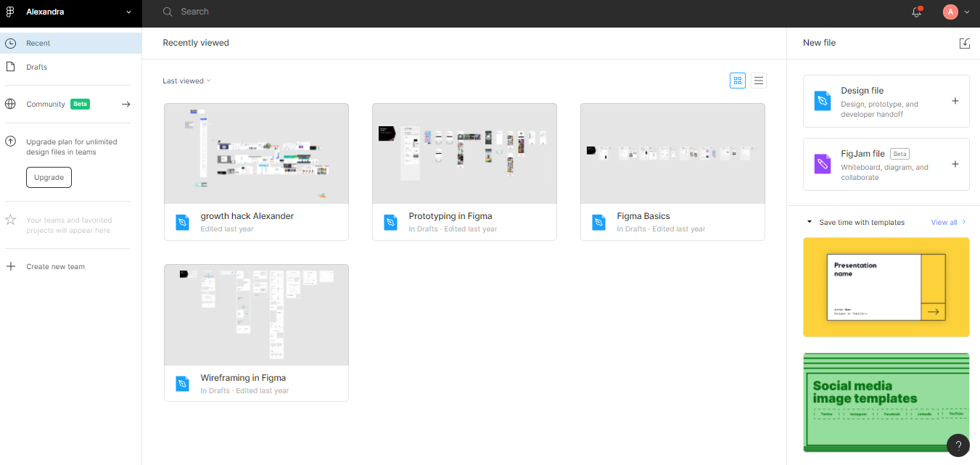Open the Last viewed sort dropdown
The image size is (980, 465).
click(x=186, y=81)
